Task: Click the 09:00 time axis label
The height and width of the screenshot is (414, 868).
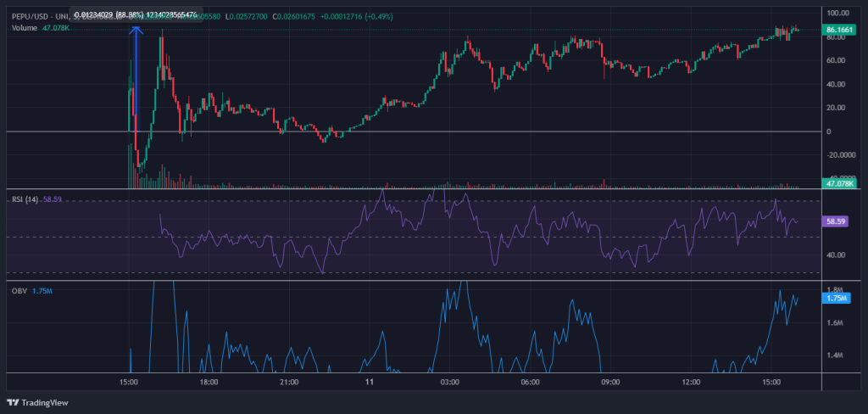Action: 610,383
